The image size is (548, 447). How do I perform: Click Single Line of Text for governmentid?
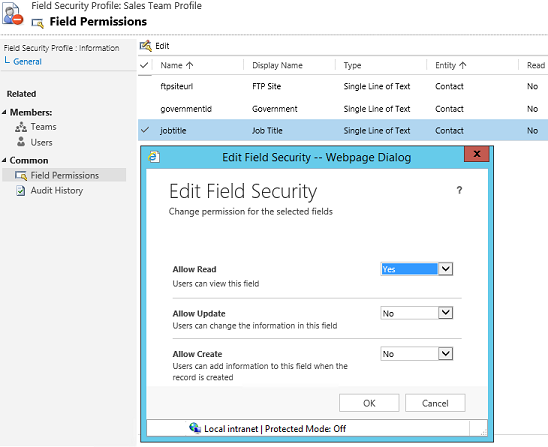(x=377, y=109)
